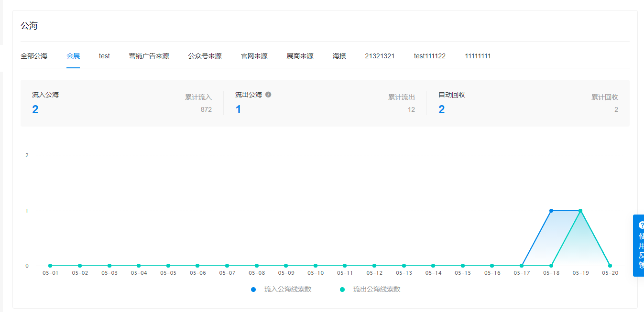
Task: Select the 会展 tab
Action: click(73, 56)
